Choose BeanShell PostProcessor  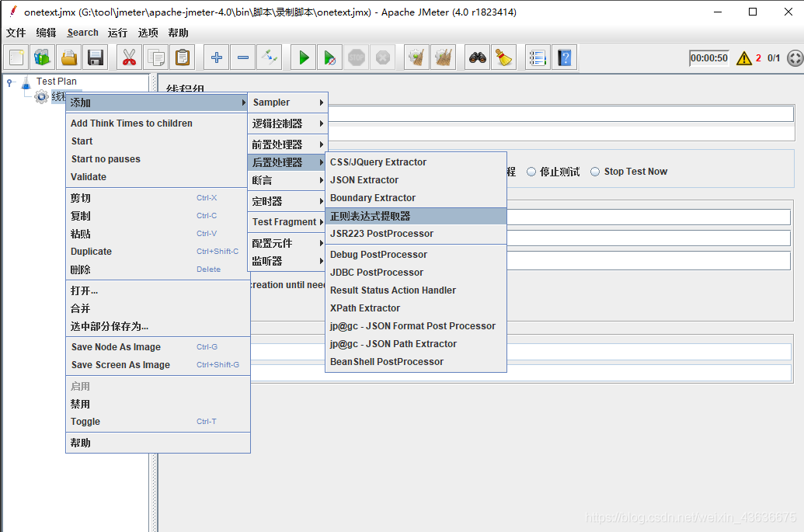point(416,362)
